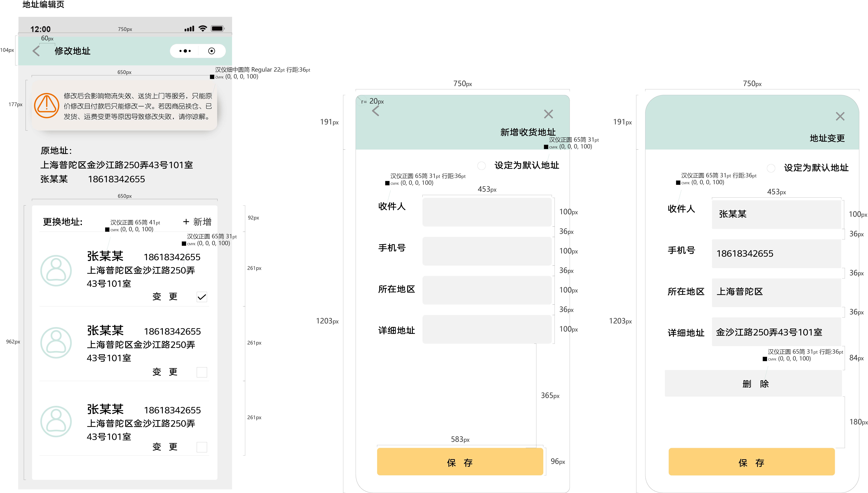Check the third address card's checkbox
This screenshot has width=868, height=493.
pyautogui.click(x=202, y=447)
